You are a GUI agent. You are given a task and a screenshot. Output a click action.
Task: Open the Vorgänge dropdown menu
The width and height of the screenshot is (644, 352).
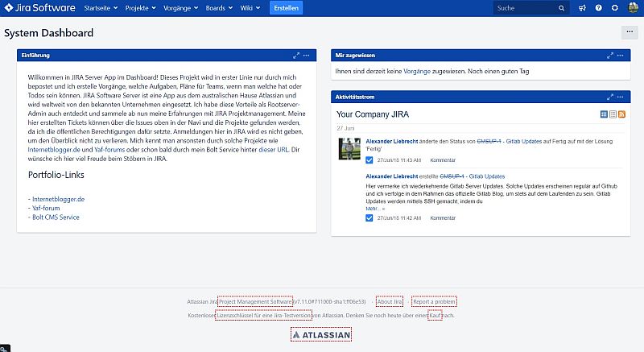[180, 8]
